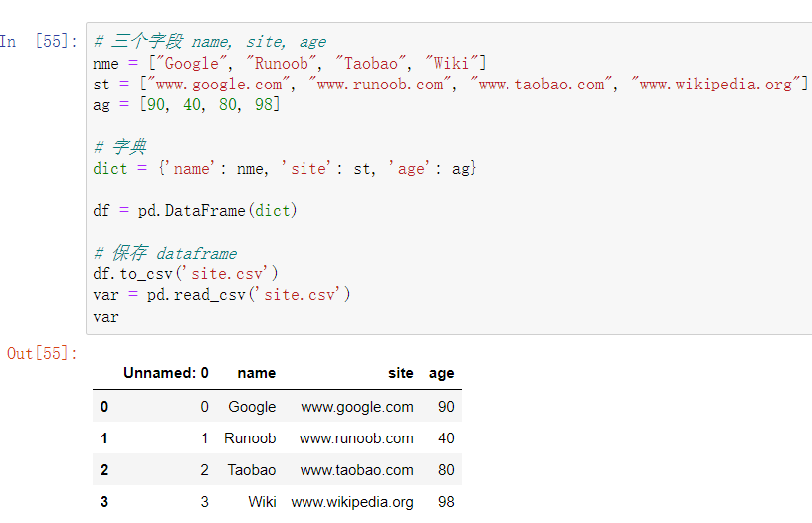Click the In [55] input prompt

coord(38,41)
